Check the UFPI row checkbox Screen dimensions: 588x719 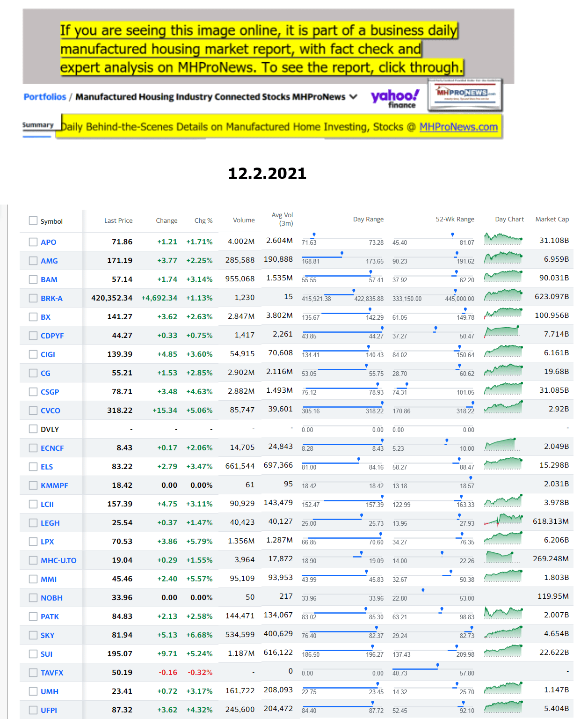33,710
